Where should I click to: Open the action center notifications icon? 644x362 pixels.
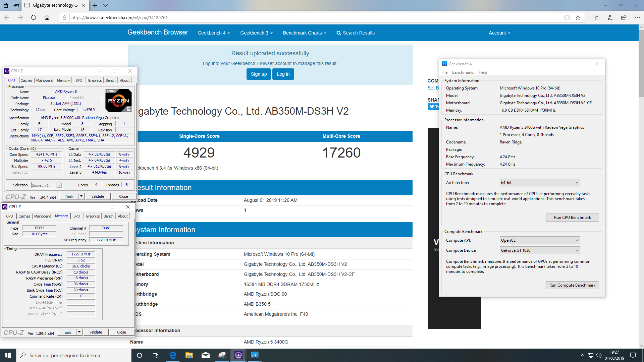point(633,355)
